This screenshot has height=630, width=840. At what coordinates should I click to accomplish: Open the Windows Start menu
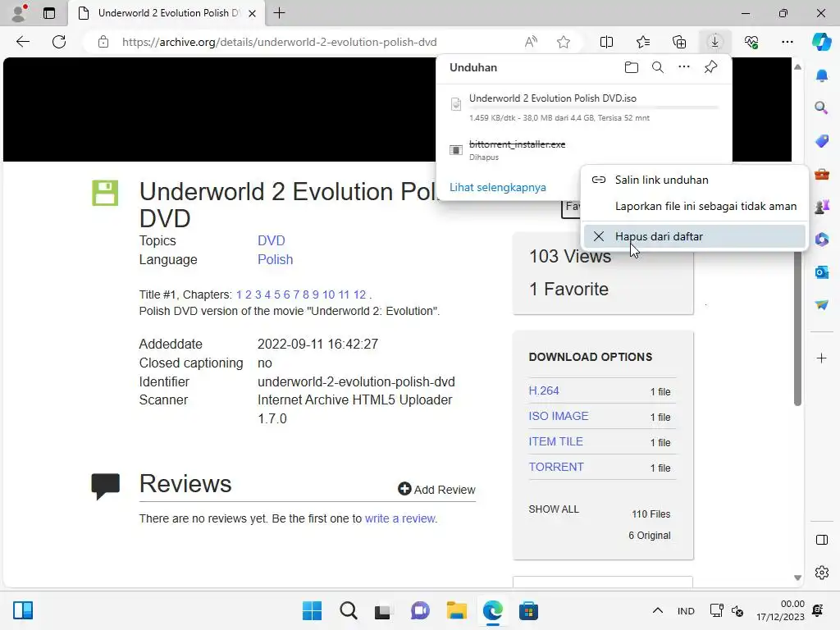[x=312, y=610]
